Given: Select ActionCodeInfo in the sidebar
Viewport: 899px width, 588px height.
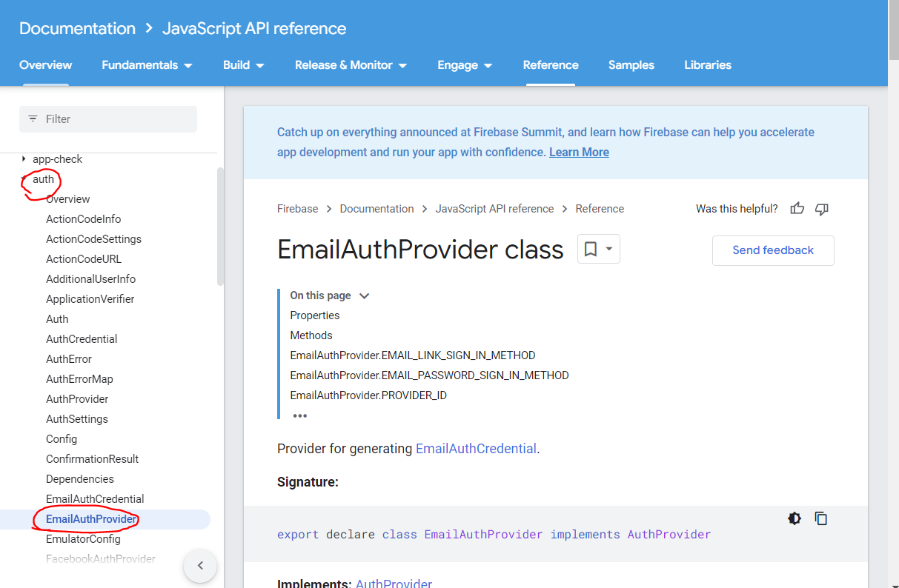Looking at the screenshot, I should pyautogui.click(x=83, y=219).
